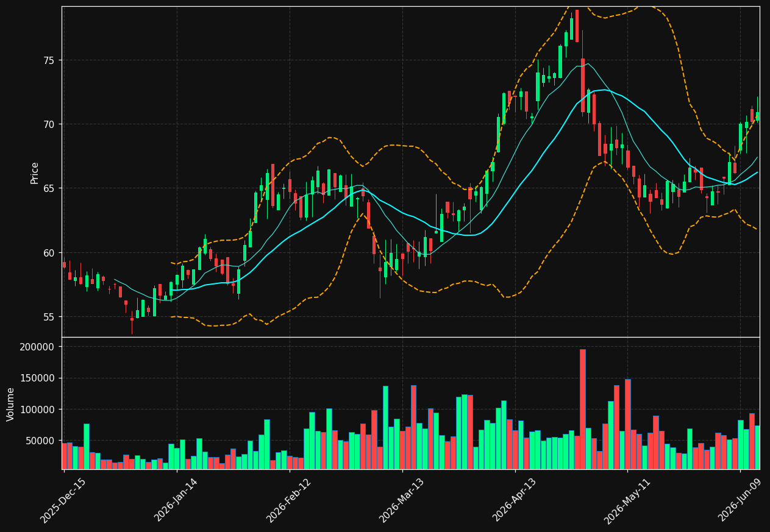Select the 75 price axis tick

(48, 60)
